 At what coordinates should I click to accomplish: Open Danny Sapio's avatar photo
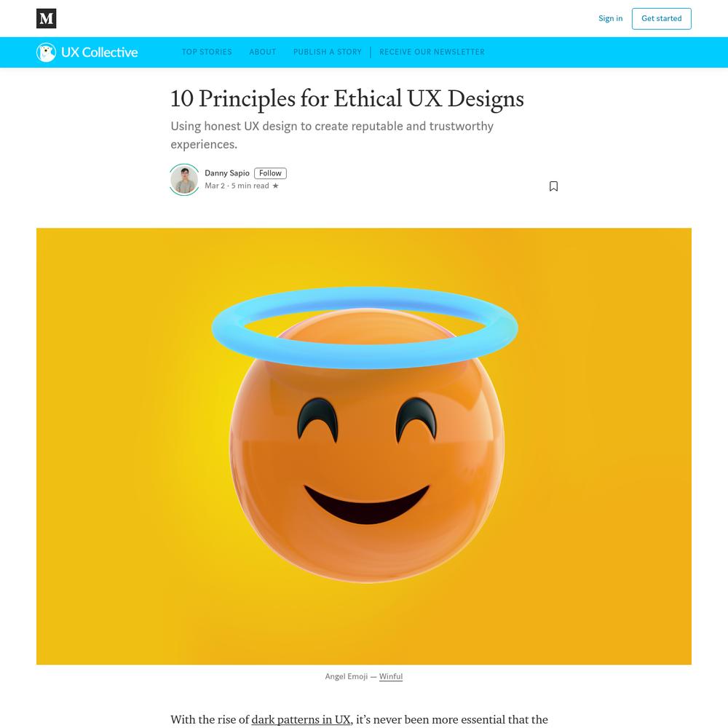pyautogui.click(x=185, y=180)
